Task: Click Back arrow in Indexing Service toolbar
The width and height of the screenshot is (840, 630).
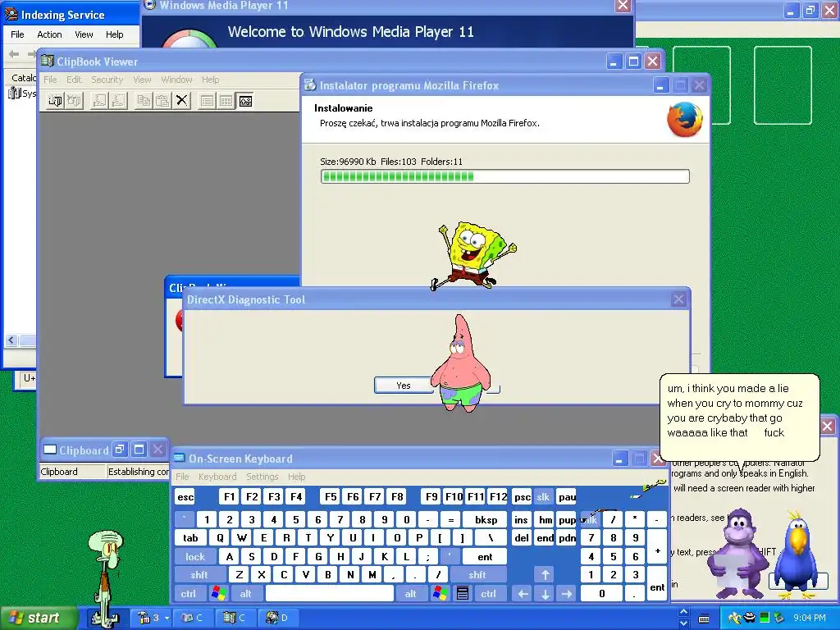Action: point(15,53)
